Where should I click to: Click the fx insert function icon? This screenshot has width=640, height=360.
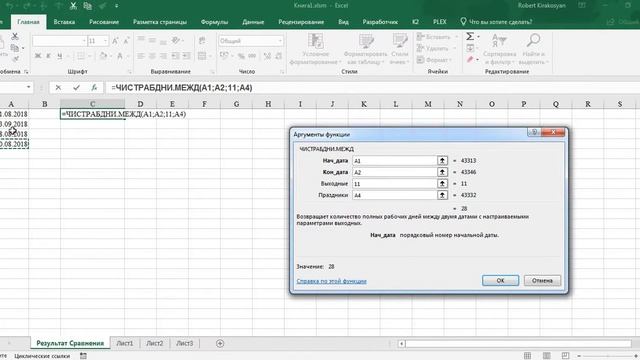(x=94, y=88)
